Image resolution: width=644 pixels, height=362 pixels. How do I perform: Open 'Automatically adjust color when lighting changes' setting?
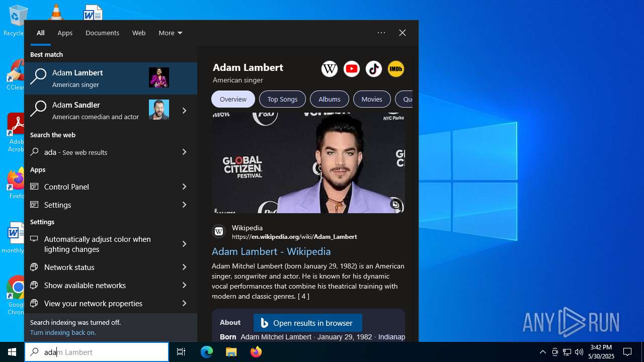(98, 244)
